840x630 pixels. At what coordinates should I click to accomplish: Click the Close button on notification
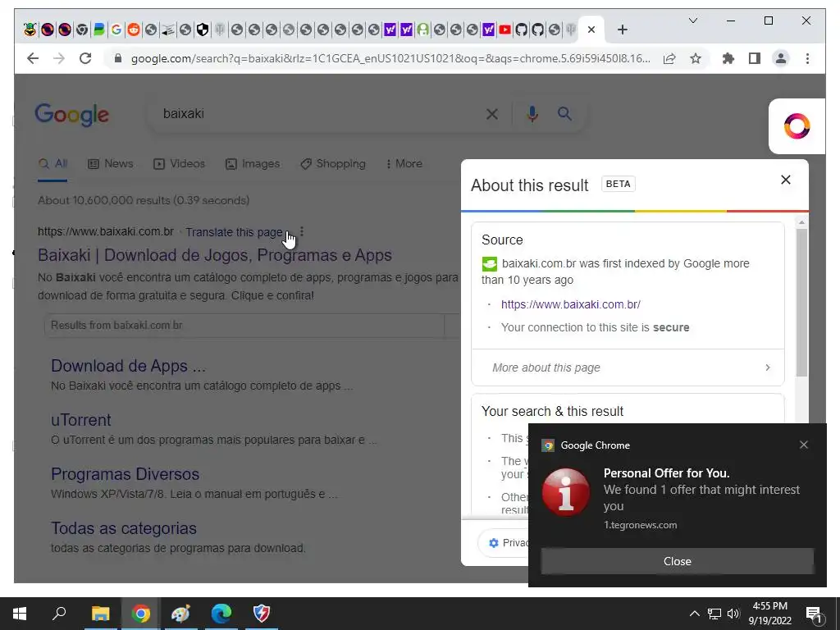click(677, 561)
